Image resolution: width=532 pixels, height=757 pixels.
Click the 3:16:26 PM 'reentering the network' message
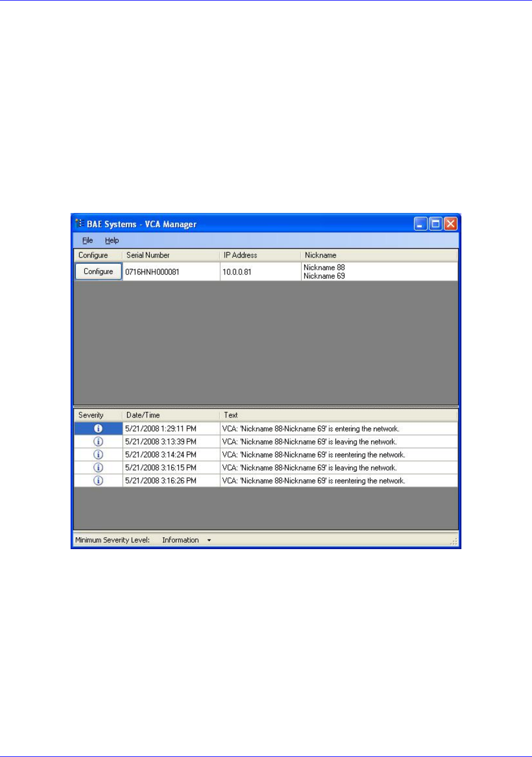pos(339,481)
